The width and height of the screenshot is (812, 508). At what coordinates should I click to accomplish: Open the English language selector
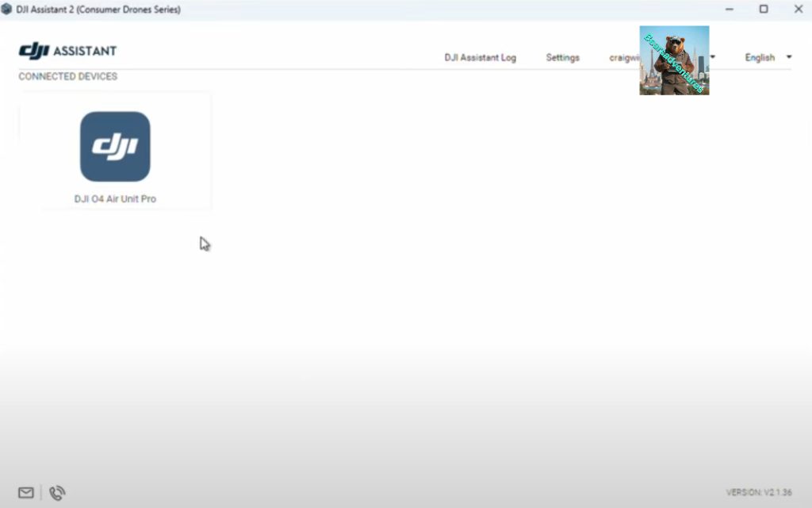tap(760, 57)
